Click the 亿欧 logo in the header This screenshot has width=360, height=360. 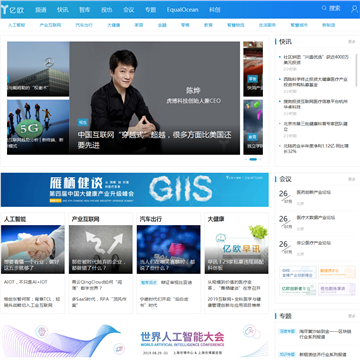click(x=12, y=9)
